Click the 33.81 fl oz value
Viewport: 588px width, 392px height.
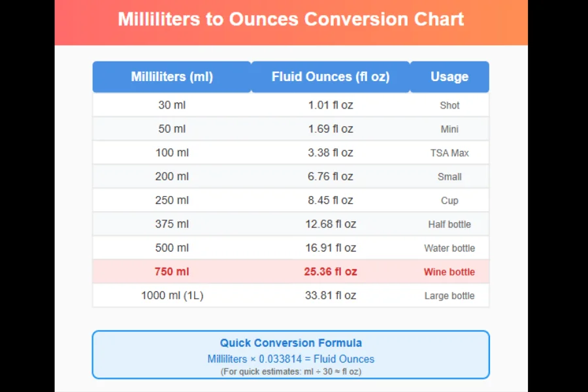[331, 295]
